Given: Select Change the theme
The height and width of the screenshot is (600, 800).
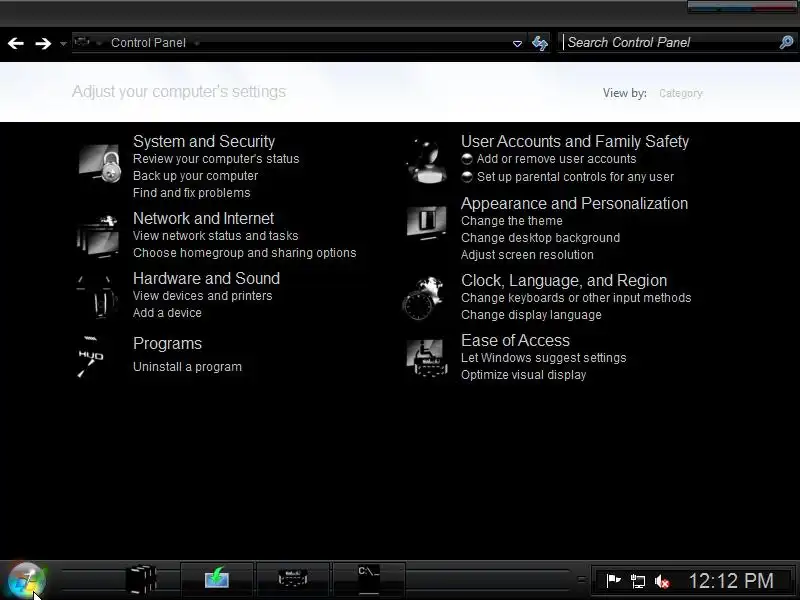Looking at the screenshot, I should coord(512,221).
